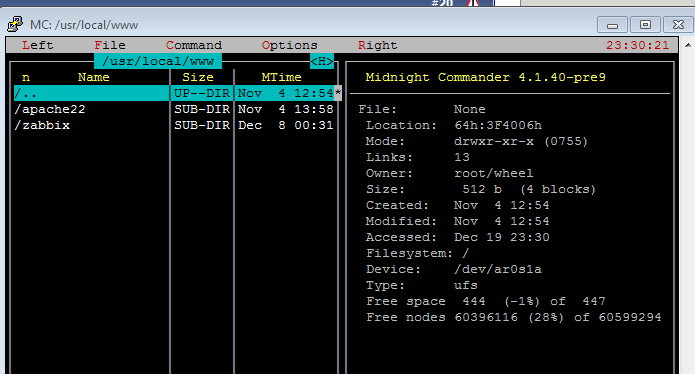
Task: Open the Options menu
Action: click(289, 45)
